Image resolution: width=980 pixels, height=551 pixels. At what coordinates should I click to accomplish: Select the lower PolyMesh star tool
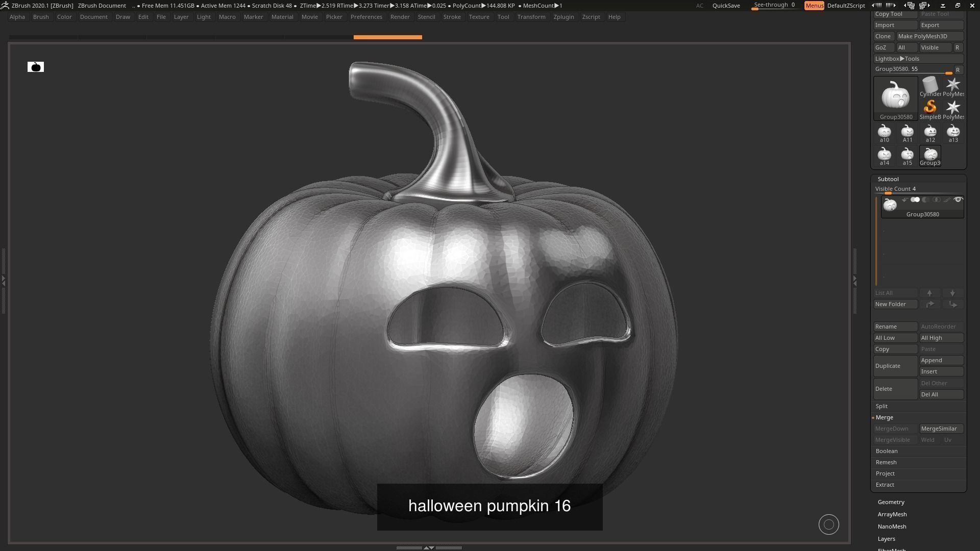coord(953,110)
